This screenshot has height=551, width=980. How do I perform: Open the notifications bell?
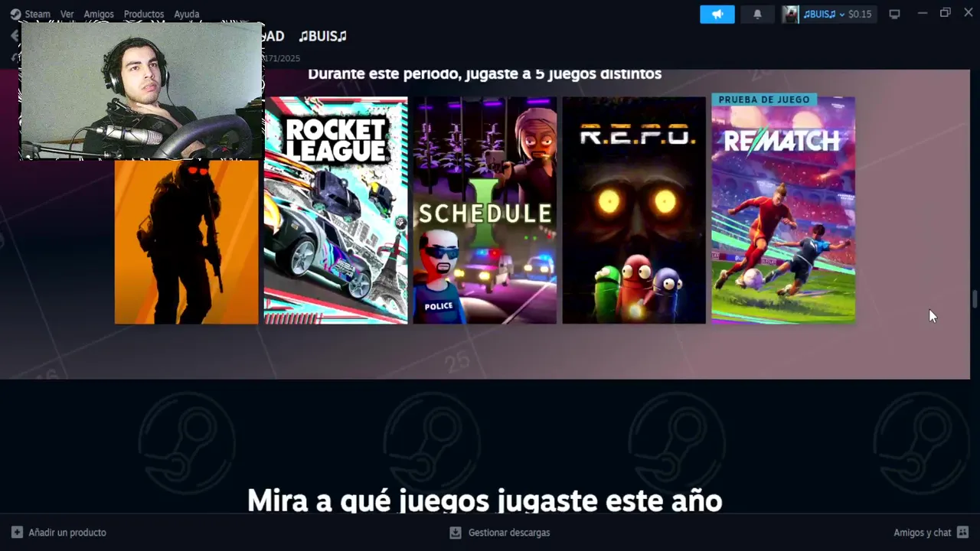(757, 14)
